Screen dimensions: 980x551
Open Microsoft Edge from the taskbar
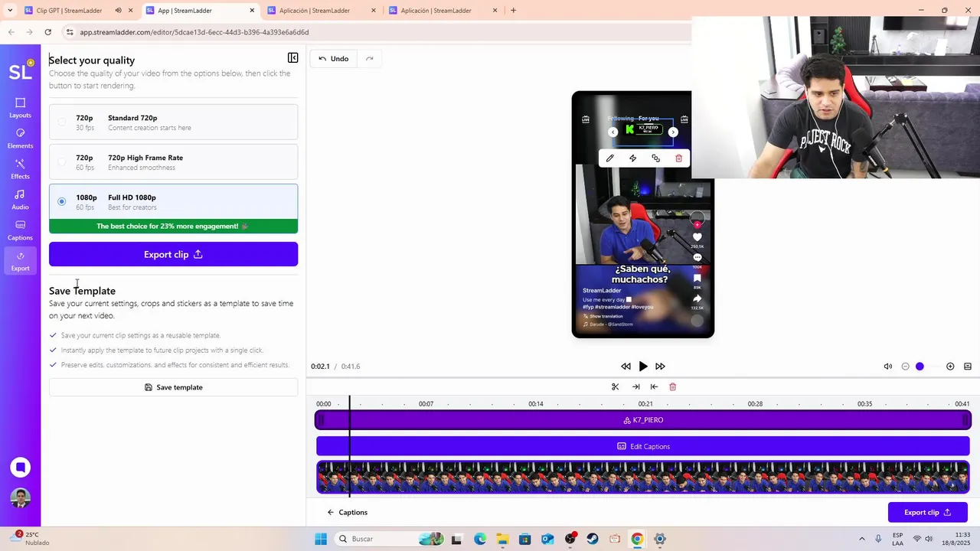[479, 540]
